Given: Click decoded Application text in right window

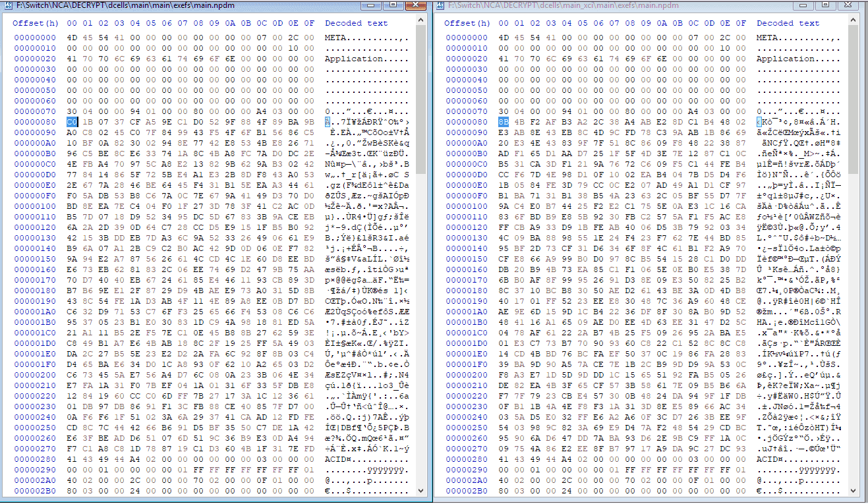Looking at the screenshot, I should coord(786,59).
